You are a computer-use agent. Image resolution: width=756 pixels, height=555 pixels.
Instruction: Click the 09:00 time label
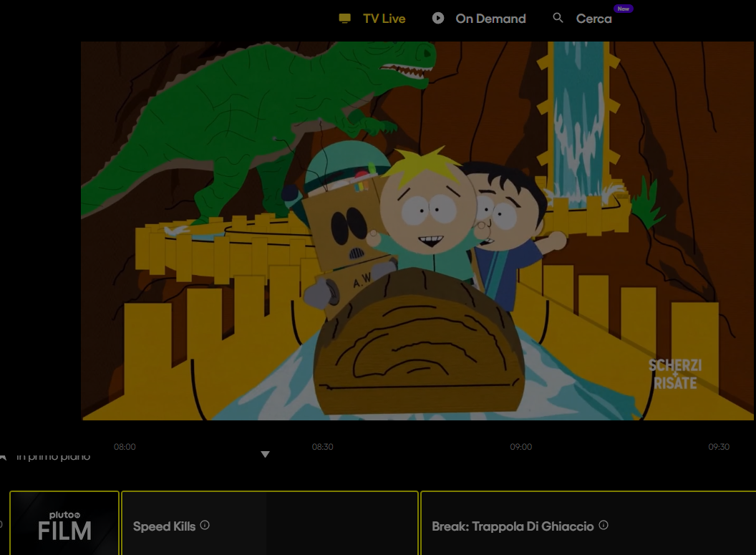pyautogui.click(x=520, y=447)
